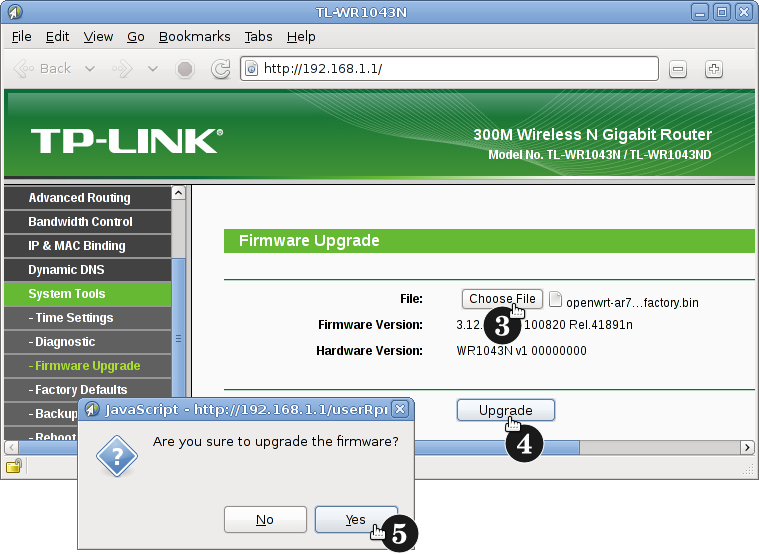Select Advanced Routing in sidebar
Viewport: 759px width, 554px height.
coord(87,198)
